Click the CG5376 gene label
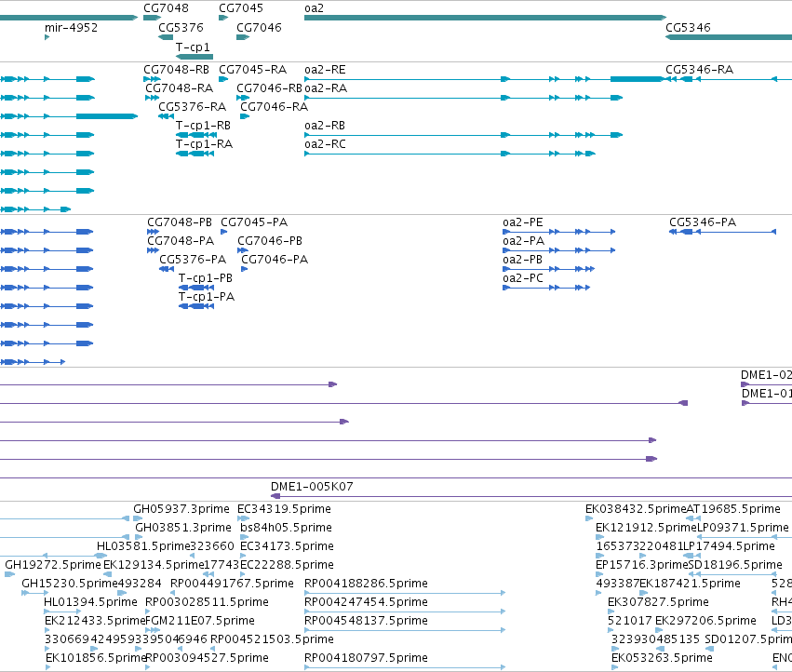Image resolution: width=792 pixels, height=672 pixels. [x=181, y=28]
